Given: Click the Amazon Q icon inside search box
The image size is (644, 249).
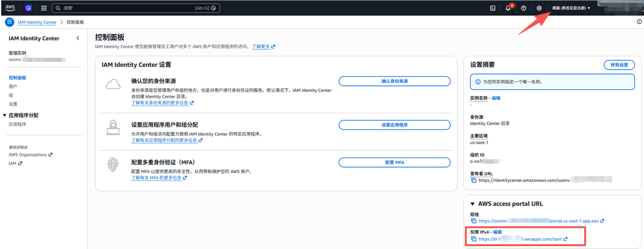Looking at the screenshot, I should click(213, 8).
